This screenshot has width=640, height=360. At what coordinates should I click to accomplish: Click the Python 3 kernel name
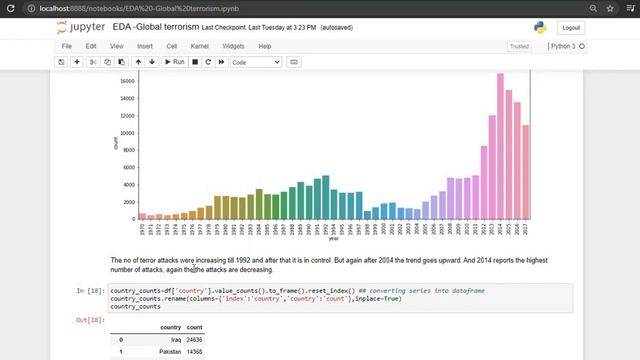pyautogui.click(x=563, y=46)
